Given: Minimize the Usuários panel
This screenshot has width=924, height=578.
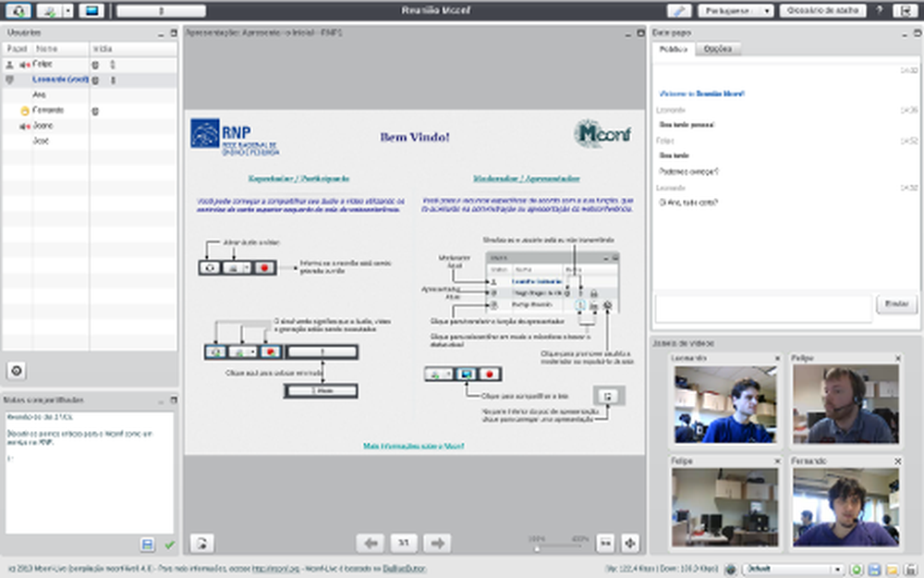Looking at the screenshot, I should [x=161, y=33].
